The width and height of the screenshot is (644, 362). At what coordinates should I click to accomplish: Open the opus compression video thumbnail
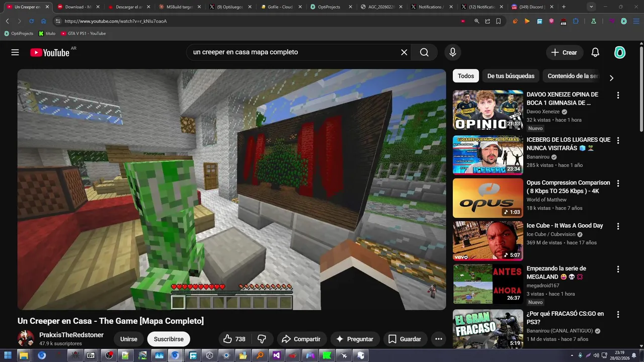coord(488,198)
